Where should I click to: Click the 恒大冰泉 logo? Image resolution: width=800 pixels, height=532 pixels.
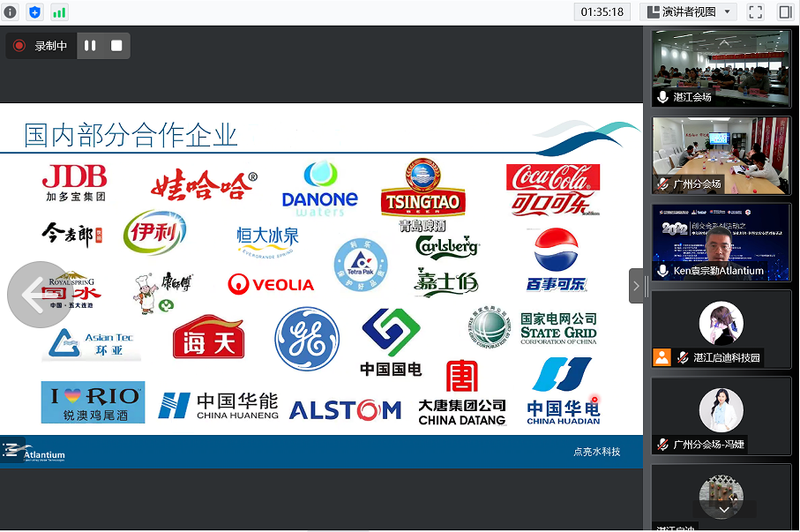[268, 241]
